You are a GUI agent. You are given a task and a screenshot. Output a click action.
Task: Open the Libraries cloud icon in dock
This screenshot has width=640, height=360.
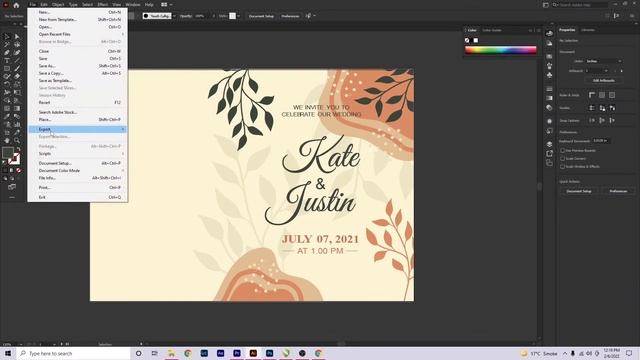549,33
